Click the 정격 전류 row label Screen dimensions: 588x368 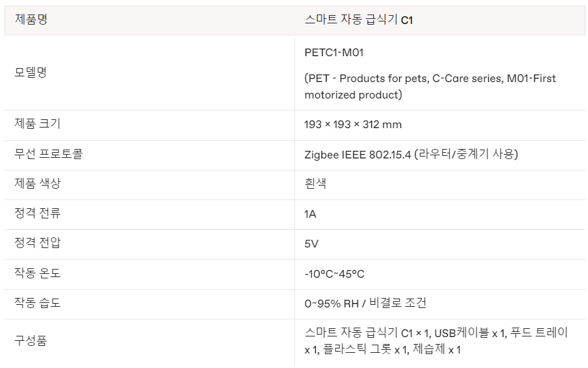point(37,213)
